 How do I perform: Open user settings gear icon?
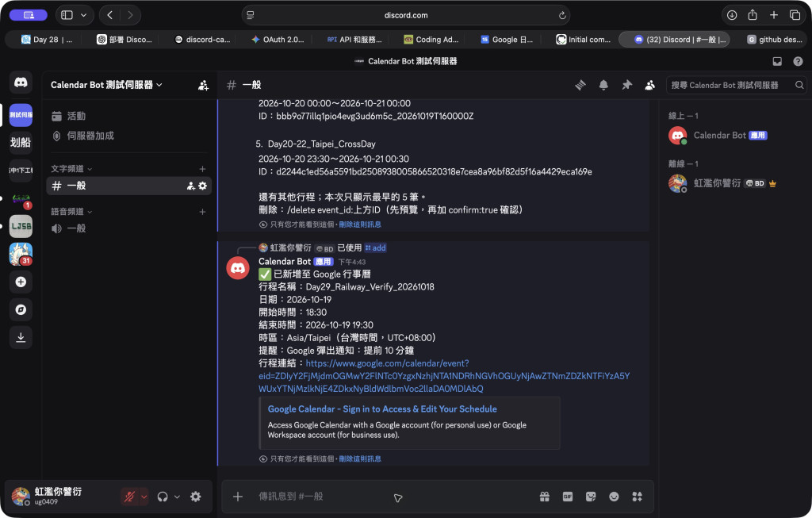[x=195, y=497]
